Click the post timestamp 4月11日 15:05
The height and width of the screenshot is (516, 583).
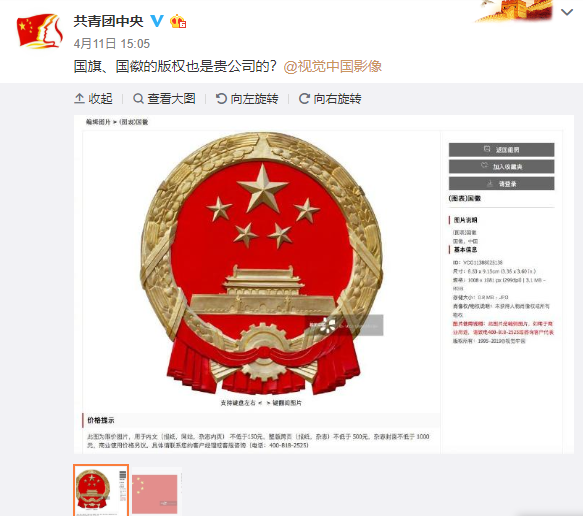click(112, 43)
